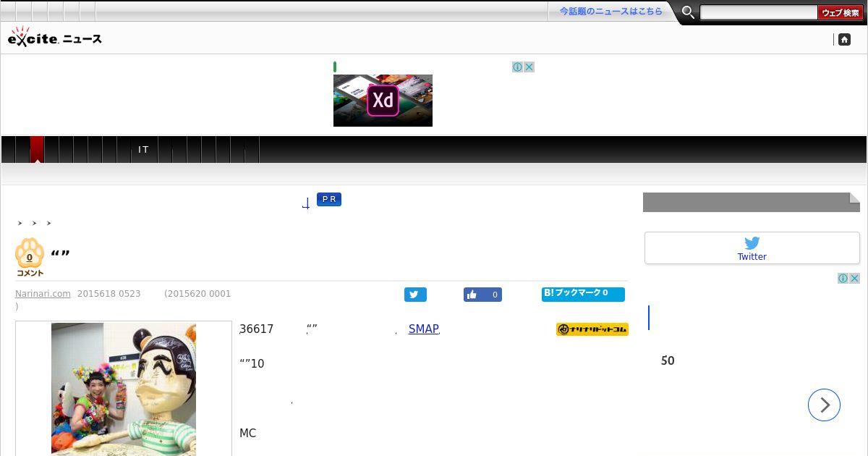Advance sidebar carousel with right arrow
868x456 pixels.
(824, 405)
